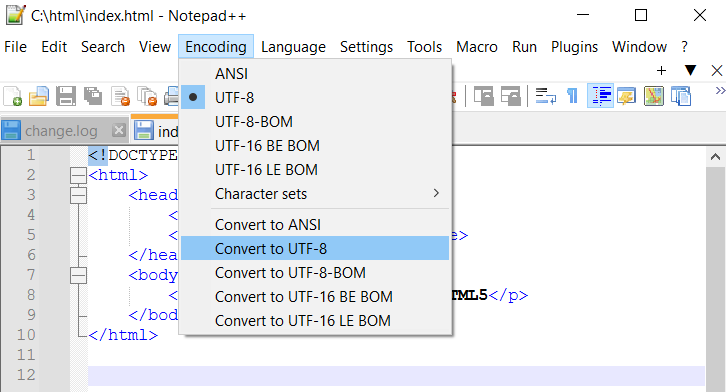
Task: Collapse the html fold marker on line 2
Action: [78, 175]
